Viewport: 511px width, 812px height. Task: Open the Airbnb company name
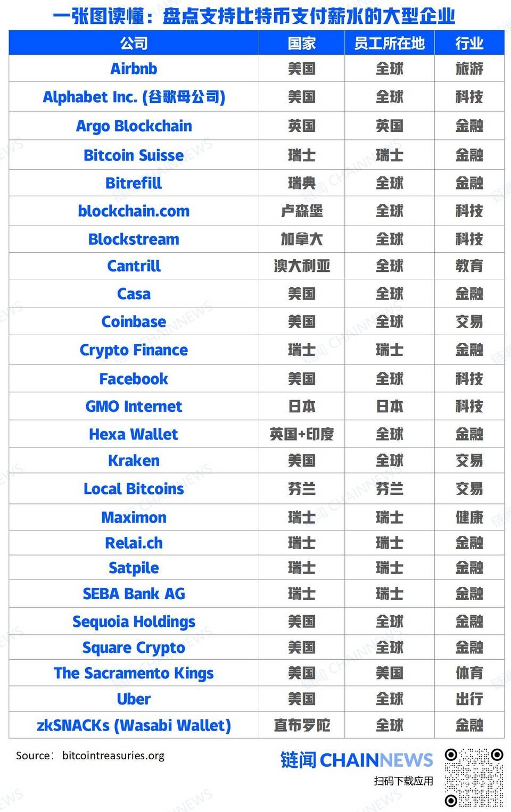(x=134, y=69)
